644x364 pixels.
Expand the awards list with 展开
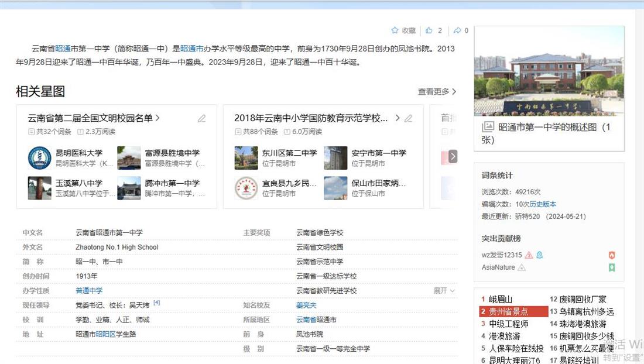coord(444,290)
